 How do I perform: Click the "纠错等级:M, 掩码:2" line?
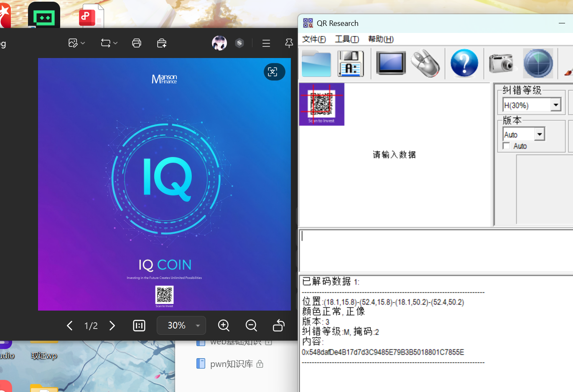pyautogui.click(x=340, y=332)
